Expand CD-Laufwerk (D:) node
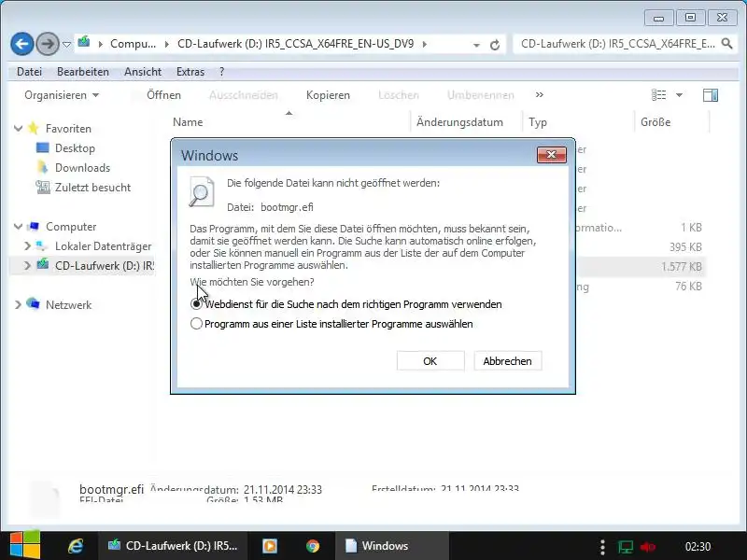The image size is (747, 560). 27,266
